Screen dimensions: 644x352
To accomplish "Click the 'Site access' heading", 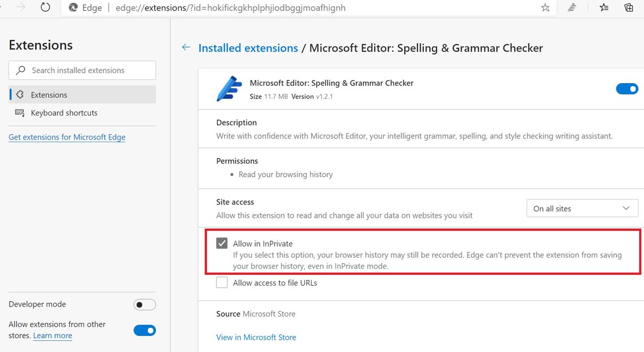I will [235, 202].
